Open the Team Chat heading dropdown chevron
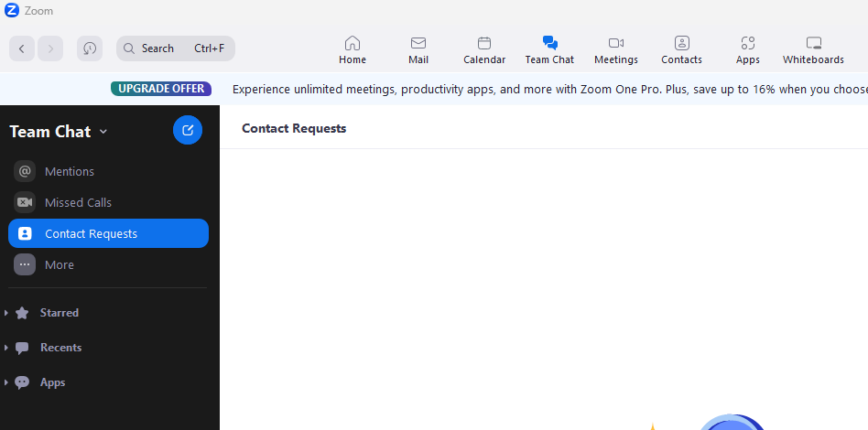 [103, 132]
